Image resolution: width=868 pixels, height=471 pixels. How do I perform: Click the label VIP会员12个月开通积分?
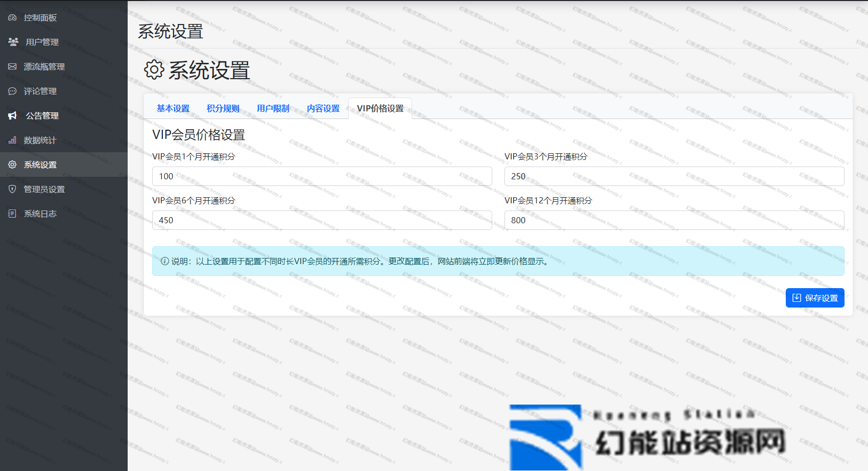point(548,201)
